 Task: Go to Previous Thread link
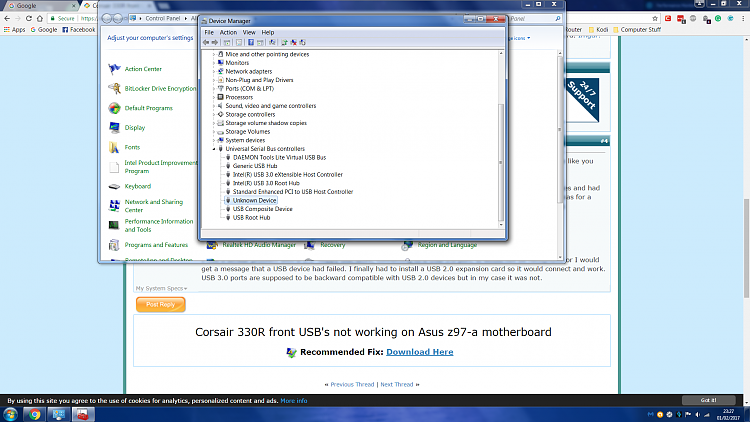coord(352,384)
